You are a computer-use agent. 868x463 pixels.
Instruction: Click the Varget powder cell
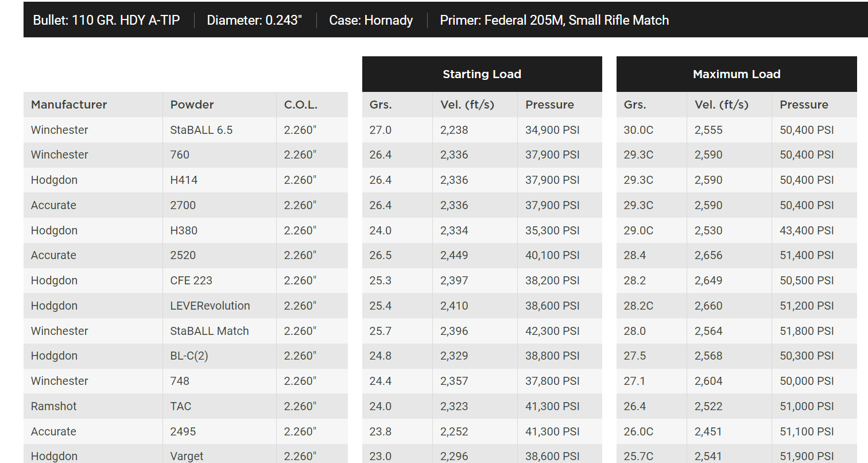tap(187, 456)
